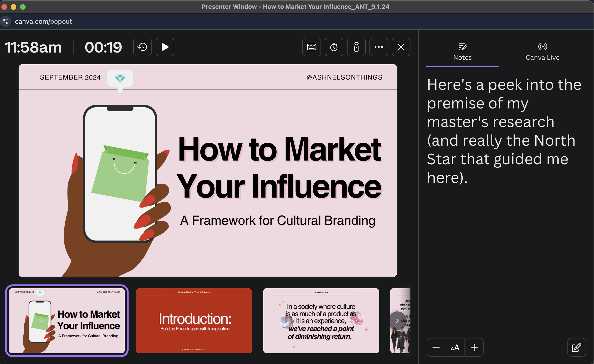Select the red Introduction slide thumbnail
The height and width of the screenshot is (364, 594).
tap(194, 320)
